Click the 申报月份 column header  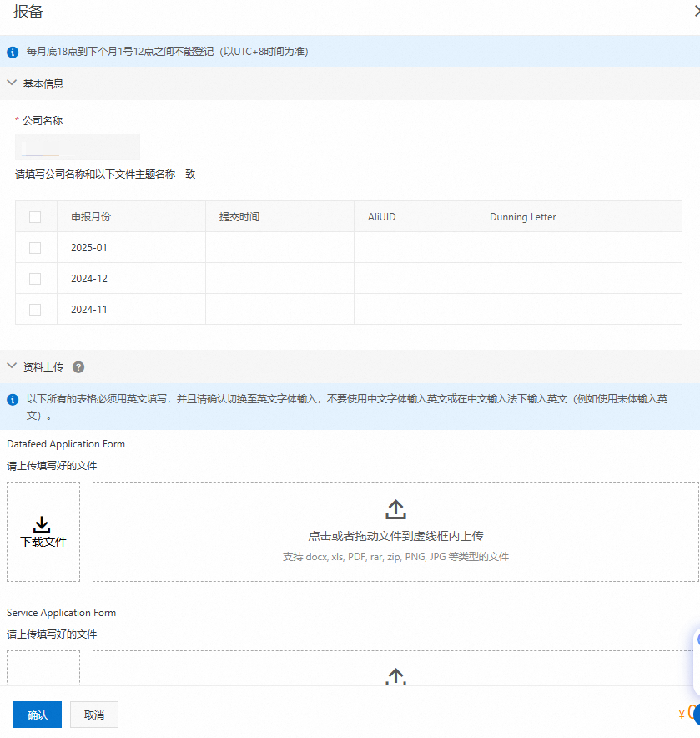pyautogui.click(x=131, y=216)
